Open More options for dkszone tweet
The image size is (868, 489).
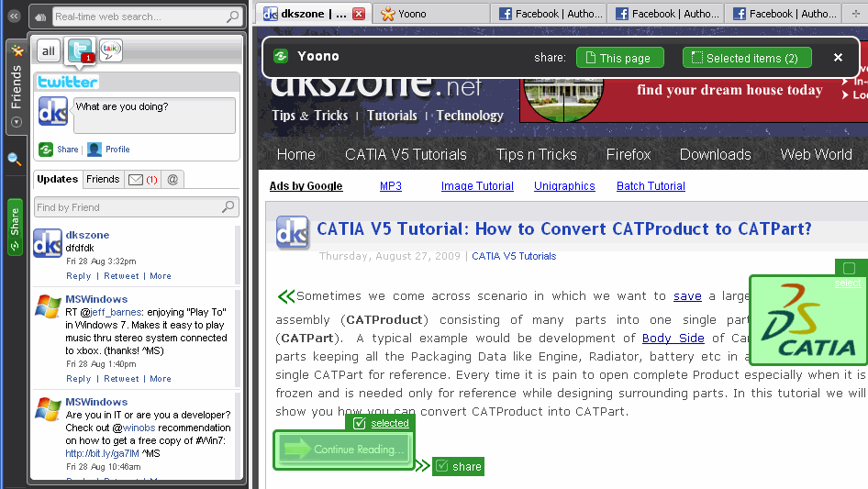click(161, 276)
